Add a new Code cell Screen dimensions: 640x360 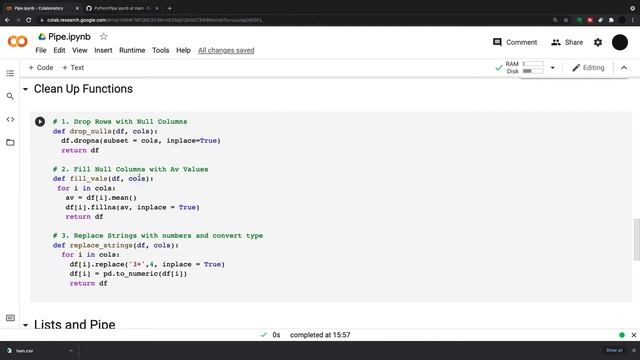[x=41, y=68]
